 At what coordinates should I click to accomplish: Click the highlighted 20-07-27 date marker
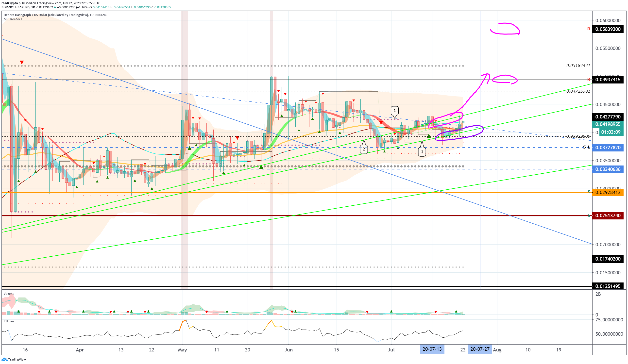(x=480, y=349)
